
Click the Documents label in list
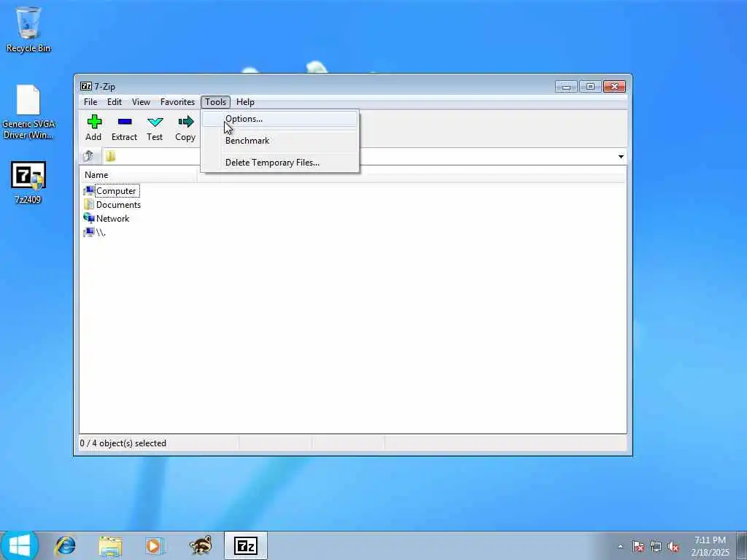[x=119, y=204]
